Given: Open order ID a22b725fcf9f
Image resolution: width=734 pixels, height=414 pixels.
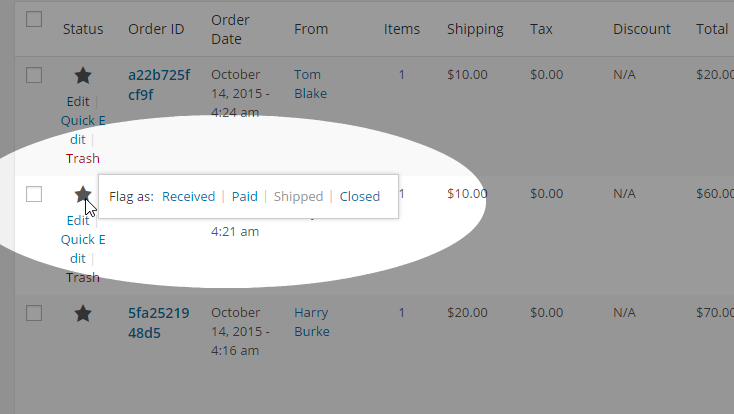Looking at the screenshot, I should tap(159, 84).
